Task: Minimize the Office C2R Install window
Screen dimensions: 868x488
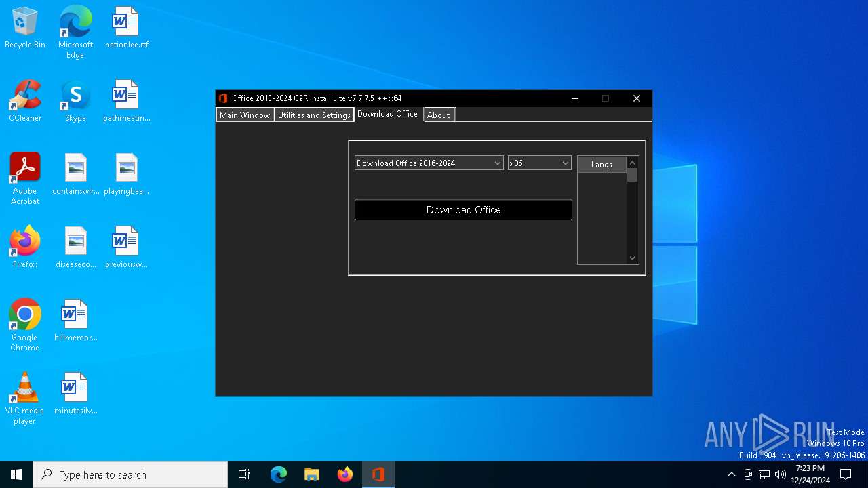Action: coord(575,98)
